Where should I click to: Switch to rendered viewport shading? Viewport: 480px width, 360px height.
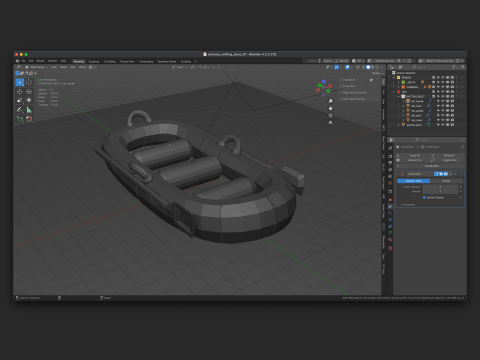(377, 67)
